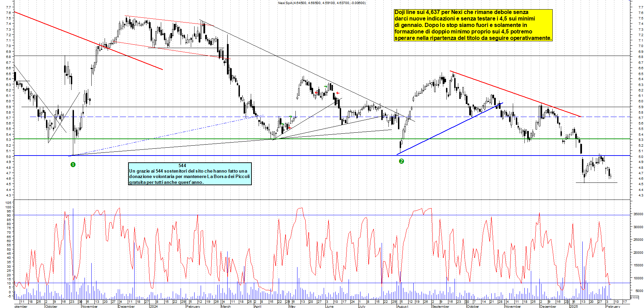Click the 'March' month label on time axis
This screenshot has width=644, height=308.
[x=226, y=306]
